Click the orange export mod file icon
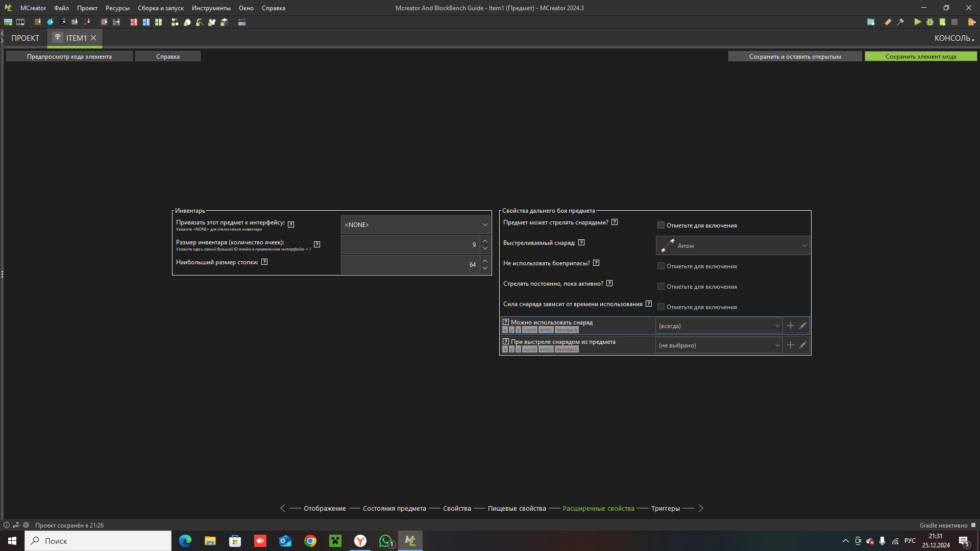 pos(972,22)
